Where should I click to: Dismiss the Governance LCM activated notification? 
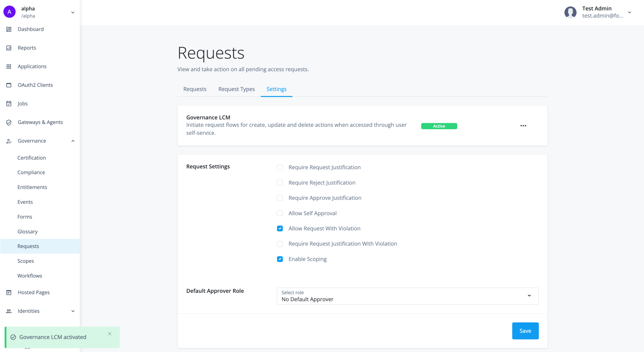(x=110, y=334)
